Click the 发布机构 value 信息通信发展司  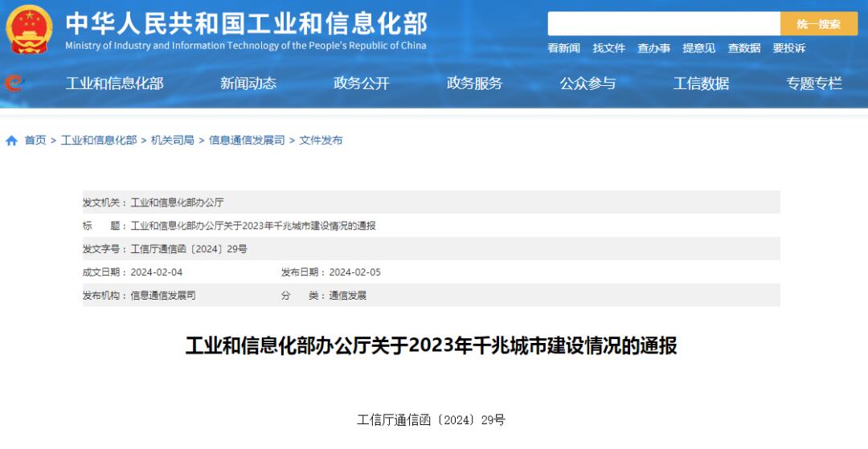pyautogui.click(x=163, y=296)
